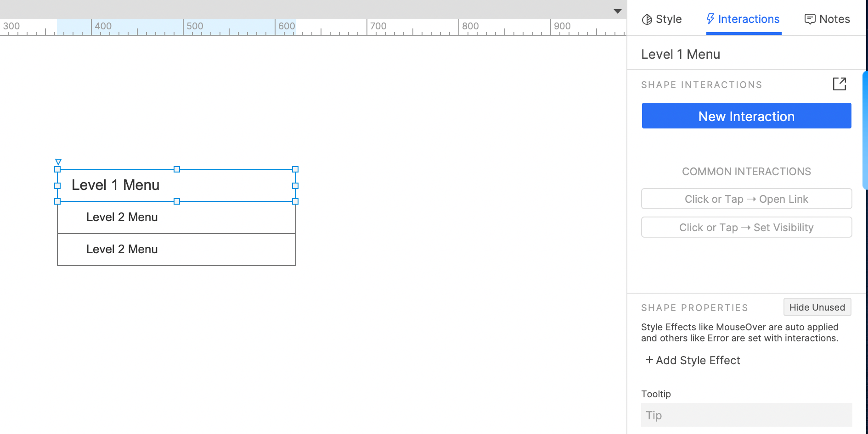The height and width of the screenshot is (434, 868).
Task: Click the top-center resize handle of Level 1 Menu
Action: tap(177, 169)
